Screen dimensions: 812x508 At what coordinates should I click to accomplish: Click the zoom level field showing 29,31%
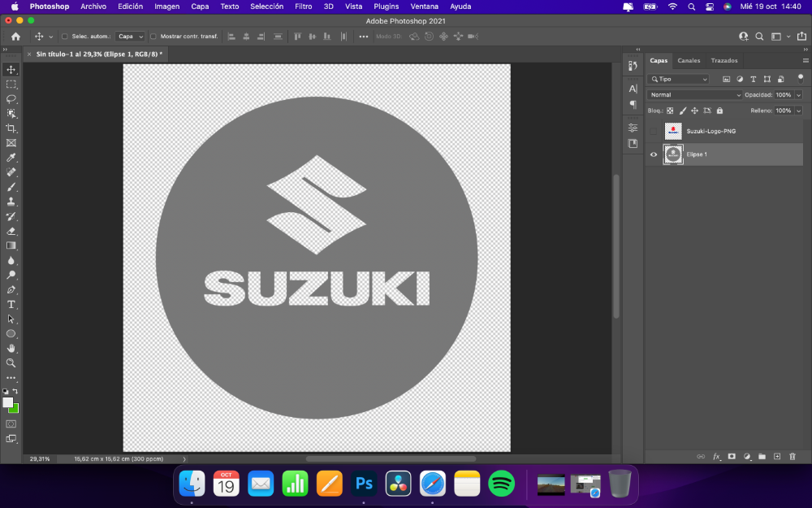[x=40, y=458]
